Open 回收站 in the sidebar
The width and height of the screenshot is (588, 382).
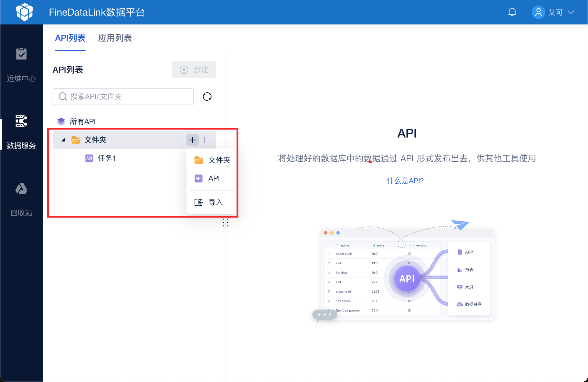21,199
